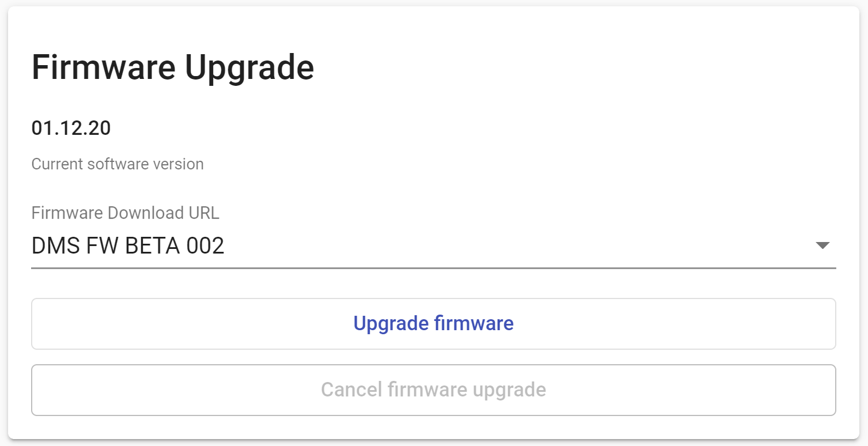This screenshot has height=446, width=868.
Task: Start the upgrade via blue Upgrade firmware text
Action: point(433,323)
